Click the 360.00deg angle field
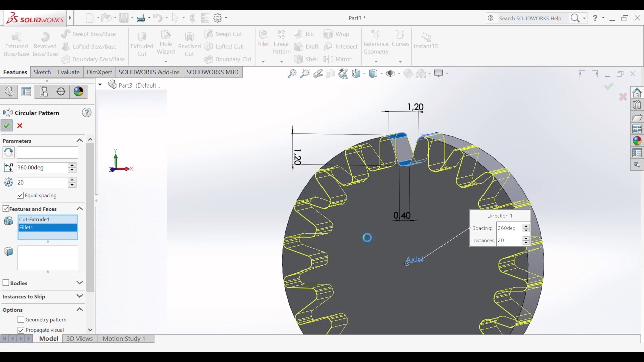 click(42, 167)
